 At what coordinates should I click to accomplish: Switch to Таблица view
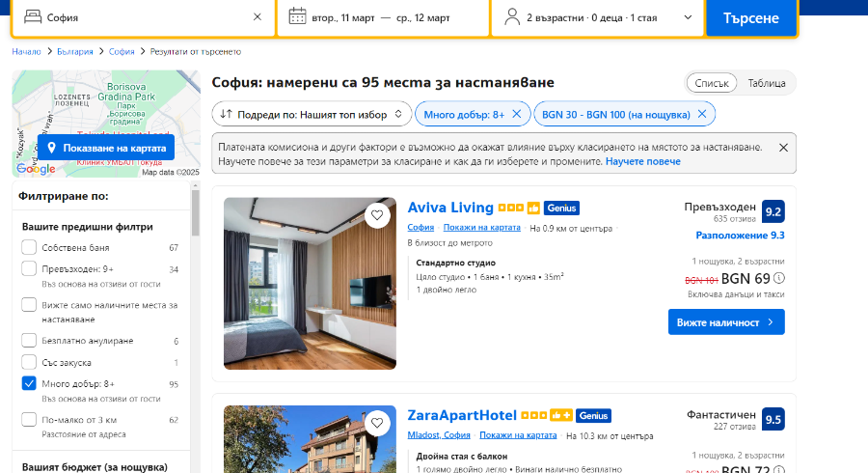click(767, 83)
